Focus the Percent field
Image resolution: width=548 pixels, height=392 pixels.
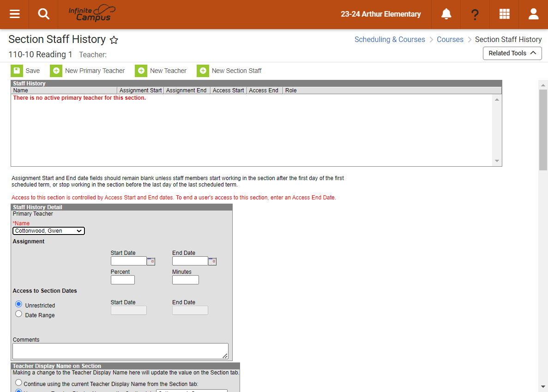click(123, 280)
